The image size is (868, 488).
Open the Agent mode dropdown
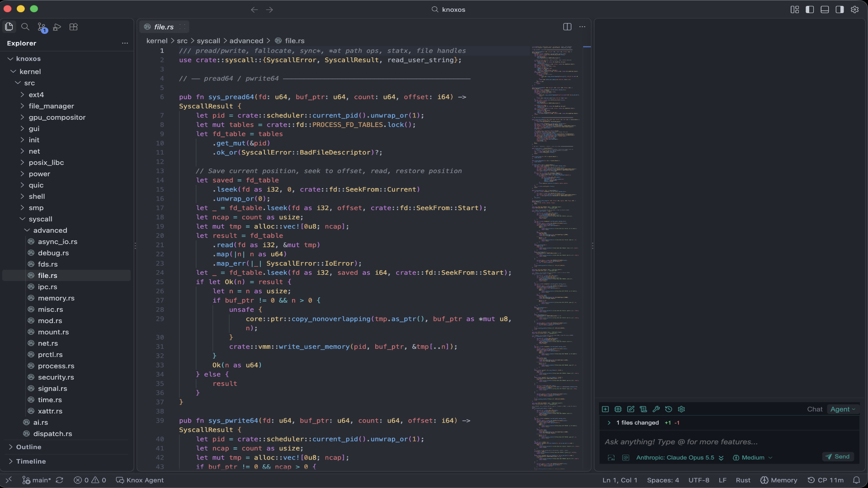point(843,409)
